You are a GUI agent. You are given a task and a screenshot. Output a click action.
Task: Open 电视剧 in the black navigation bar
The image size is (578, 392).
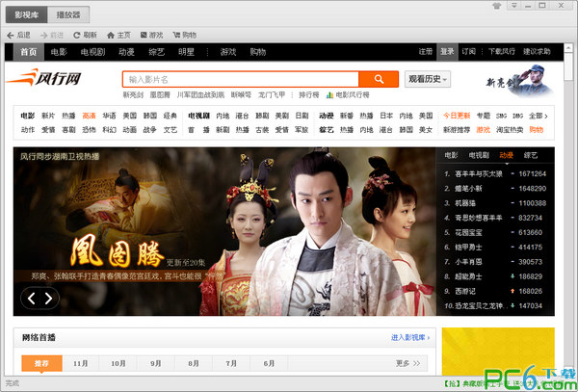coord(92,52)
